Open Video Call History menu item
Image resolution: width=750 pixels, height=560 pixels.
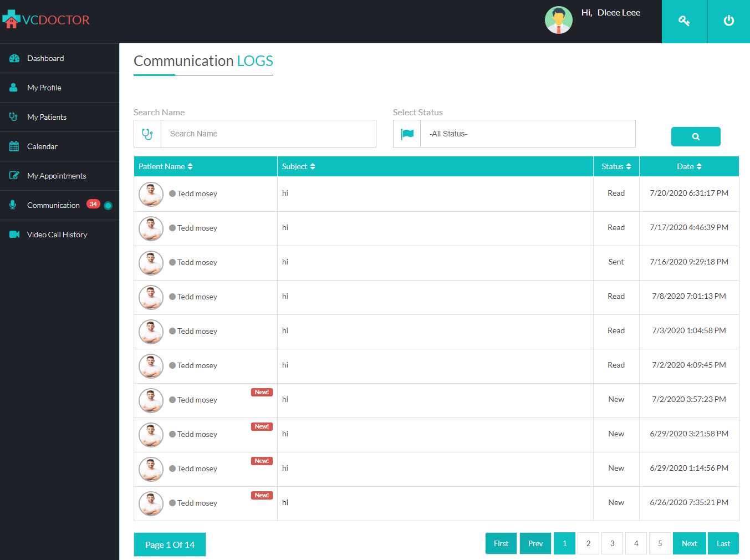click(x=57, y=235)
